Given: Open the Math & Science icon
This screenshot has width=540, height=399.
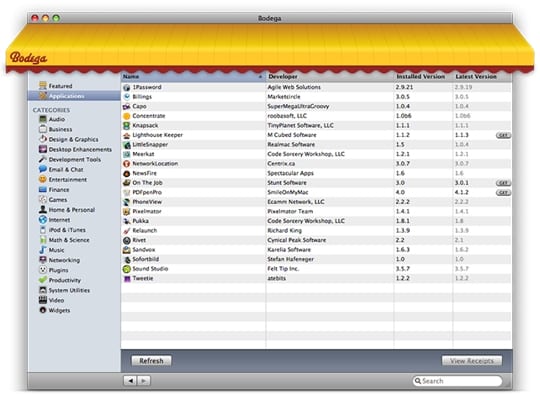Looking at the screenshot, I should click(43, 240).
